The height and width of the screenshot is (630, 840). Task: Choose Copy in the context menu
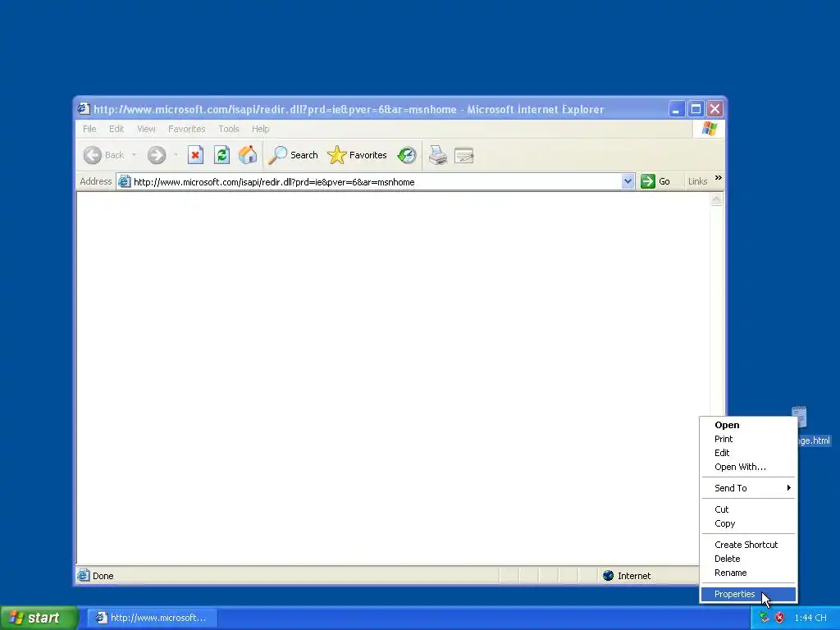coord(748,523)
